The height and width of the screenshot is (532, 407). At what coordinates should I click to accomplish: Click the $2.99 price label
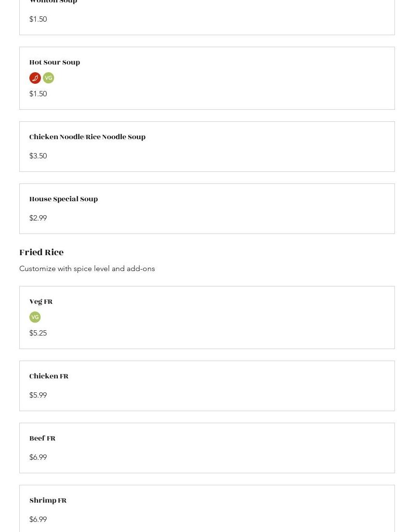38,218
